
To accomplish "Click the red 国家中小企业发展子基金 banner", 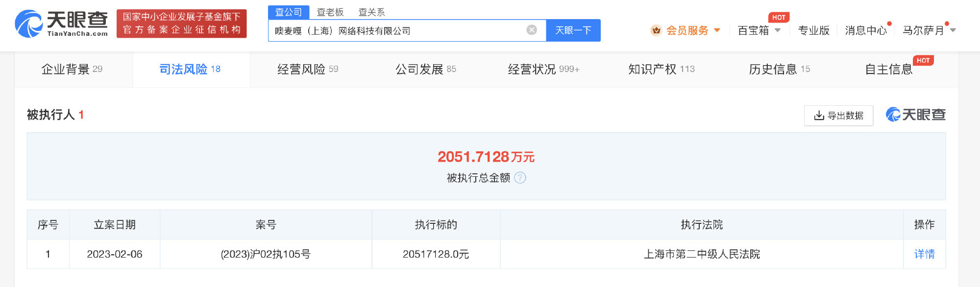I will 182,24.
